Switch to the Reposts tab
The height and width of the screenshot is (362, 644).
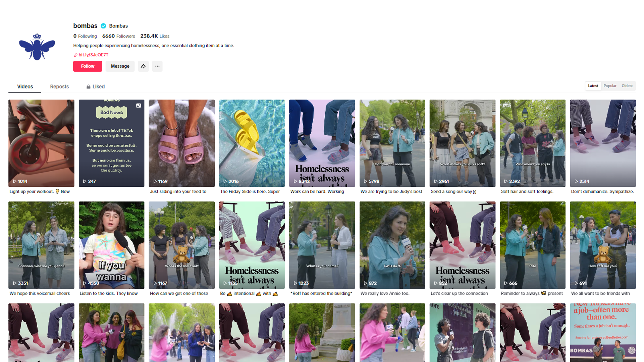(x=59, y=86)
